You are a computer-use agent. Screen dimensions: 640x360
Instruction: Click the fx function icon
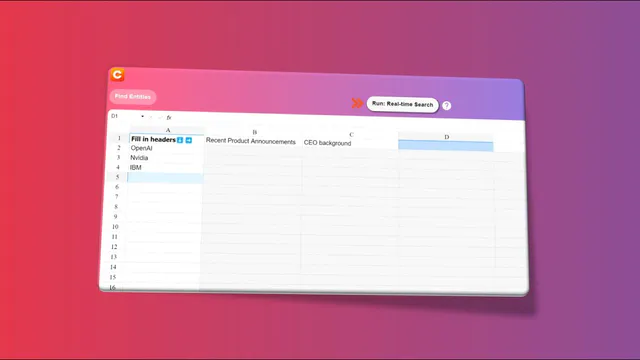click(x=169, y=118)
